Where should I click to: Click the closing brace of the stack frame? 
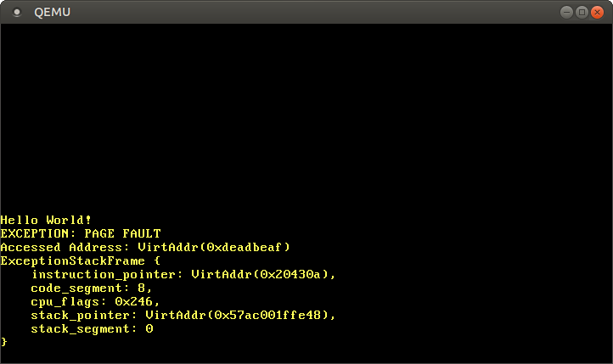coord(4,342)
